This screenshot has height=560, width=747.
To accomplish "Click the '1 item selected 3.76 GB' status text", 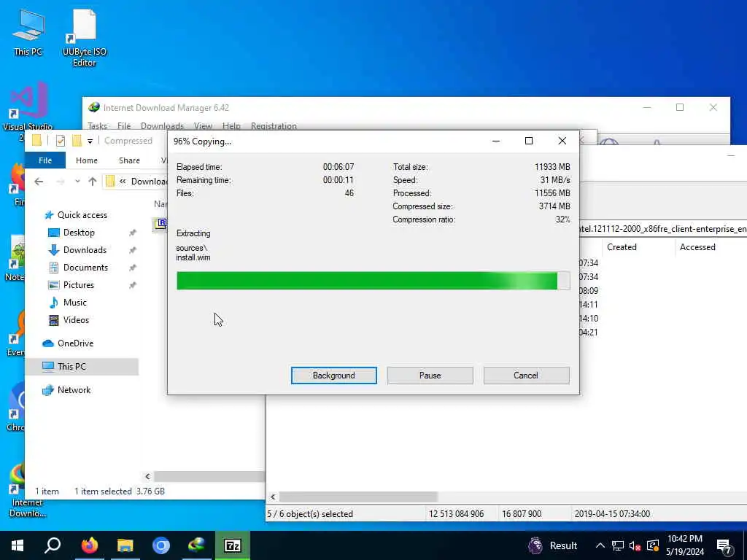I will coord(120,491).
